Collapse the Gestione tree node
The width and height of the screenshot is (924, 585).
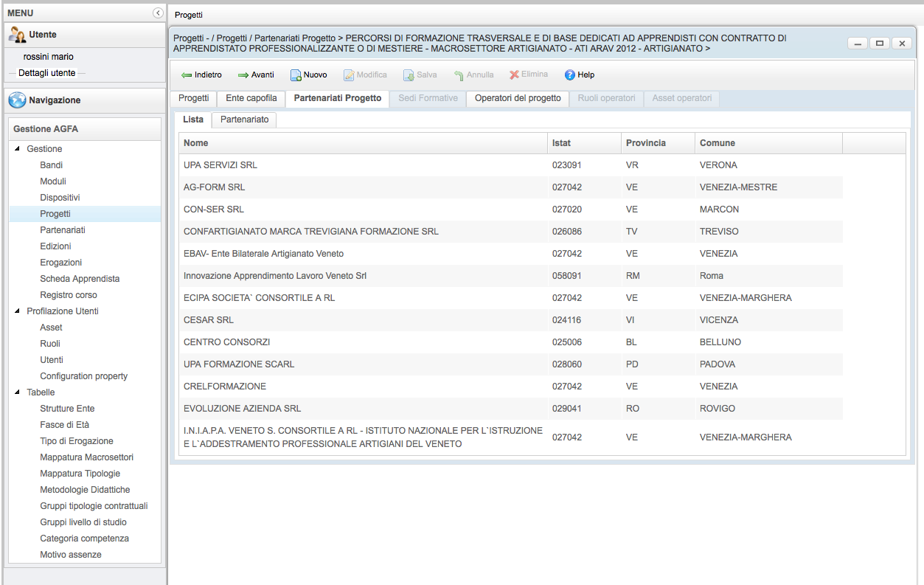click(x=18, y=149)
